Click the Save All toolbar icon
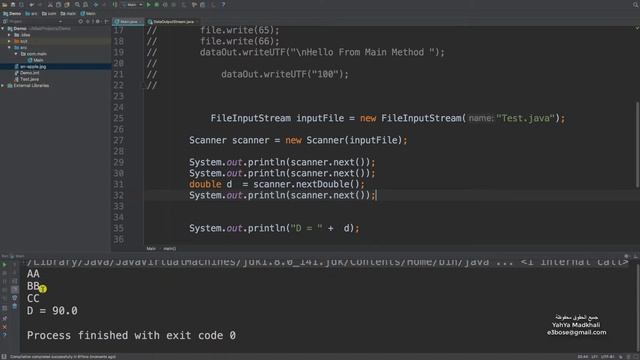 pyautogui.click(x=13, y=4)
